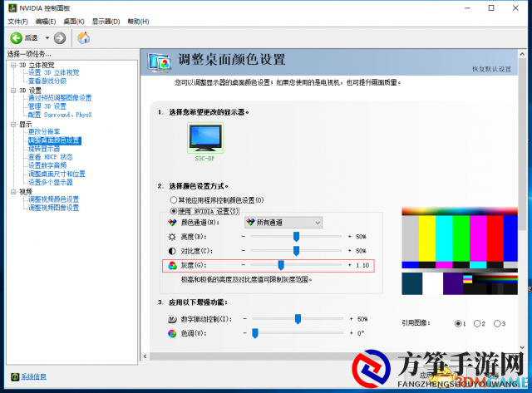Select highlighted 调整桌面颜色设置 task
Image resolution: width=532 pixels, height=393 pixels.
(54, 140)
